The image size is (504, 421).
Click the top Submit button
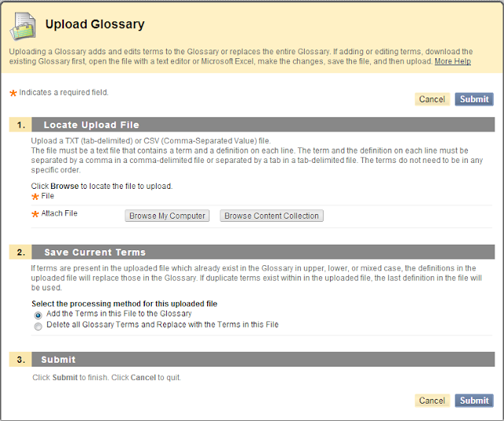(474, 99)
